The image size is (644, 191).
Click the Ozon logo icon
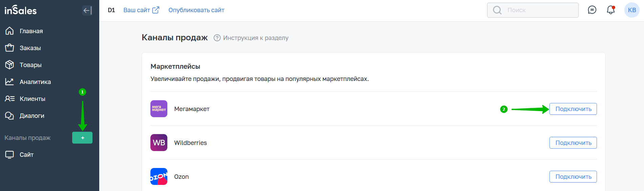pos(159,176)
